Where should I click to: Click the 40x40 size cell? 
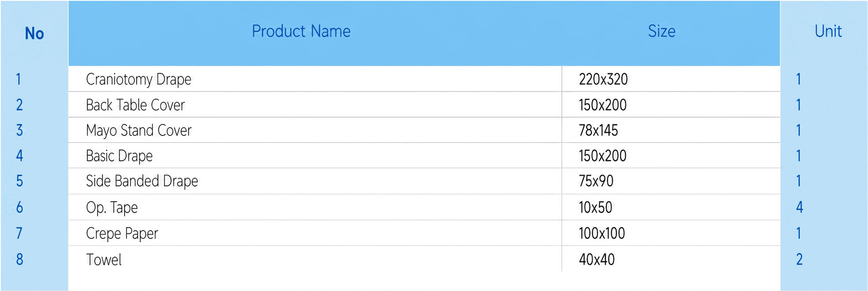pyautogui.click(x=597, y=260)
